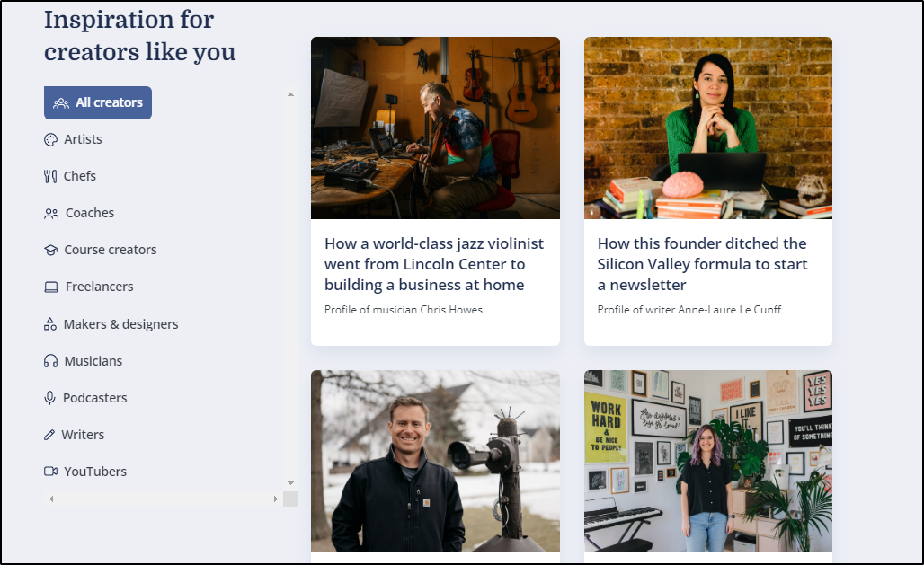Click the horizontal scrollbar right arrow
This screenshot has width=924, height=565.
point(275,499)
